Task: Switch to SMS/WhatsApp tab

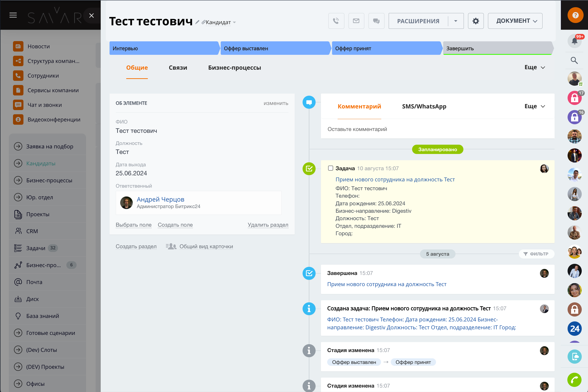Action: 424,106
